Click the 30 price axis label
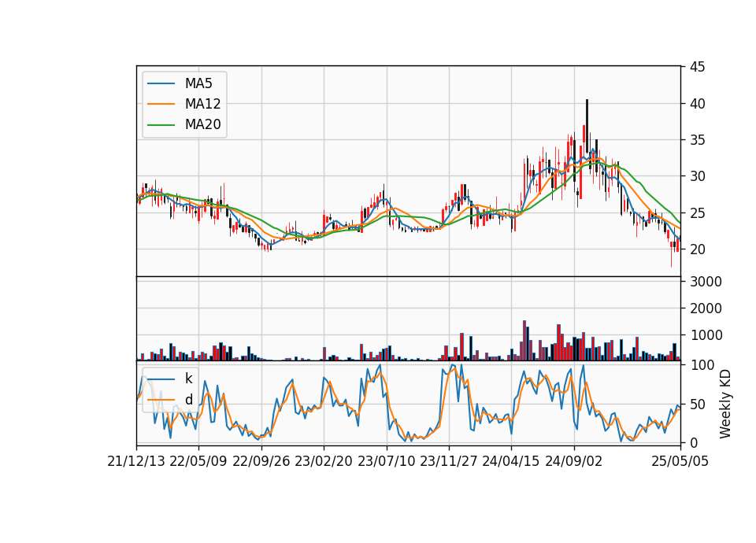This screenshot has width=756, height=543. pos(697,176)
